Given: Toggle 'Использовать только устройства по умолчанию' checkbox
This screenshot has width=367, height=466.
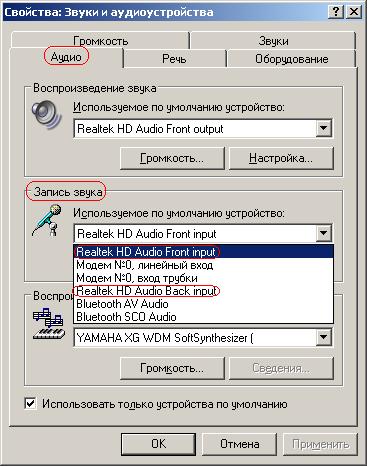Looking at the screenshot, I should click(30, 404).
